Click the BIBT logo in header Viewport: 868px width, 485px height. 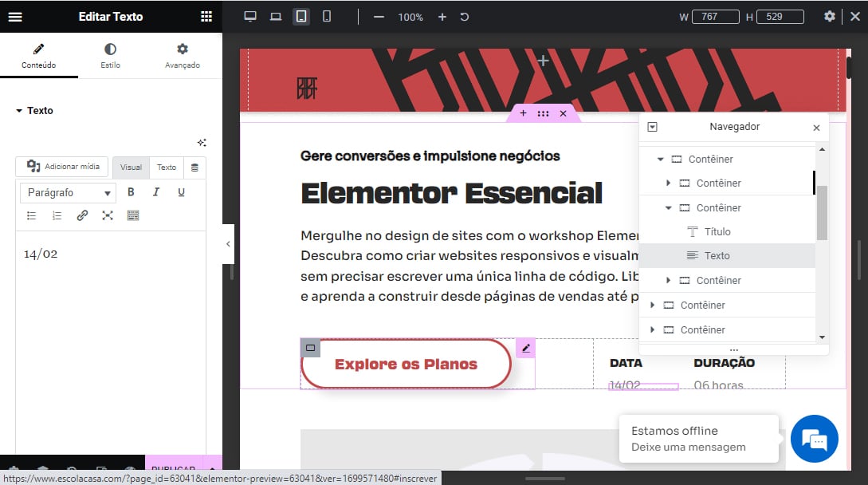(x=307, y=88)
